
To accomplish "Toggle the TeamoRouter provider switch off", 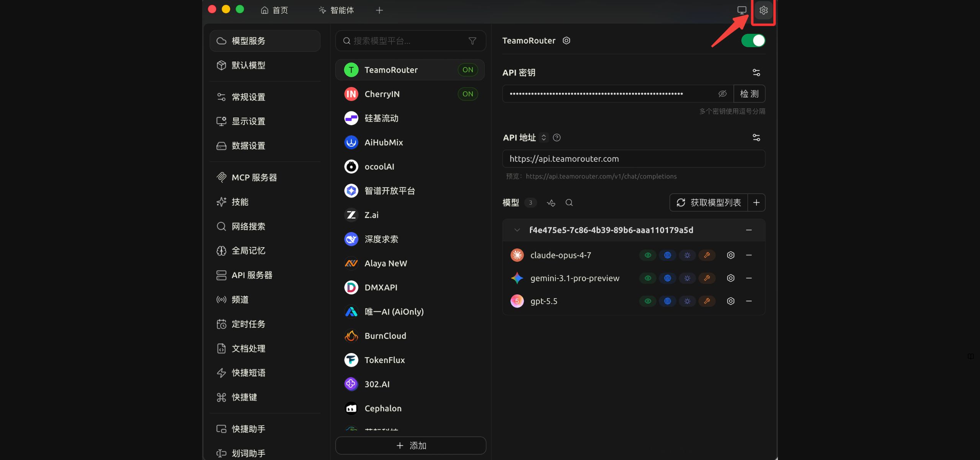I will 753,41.
